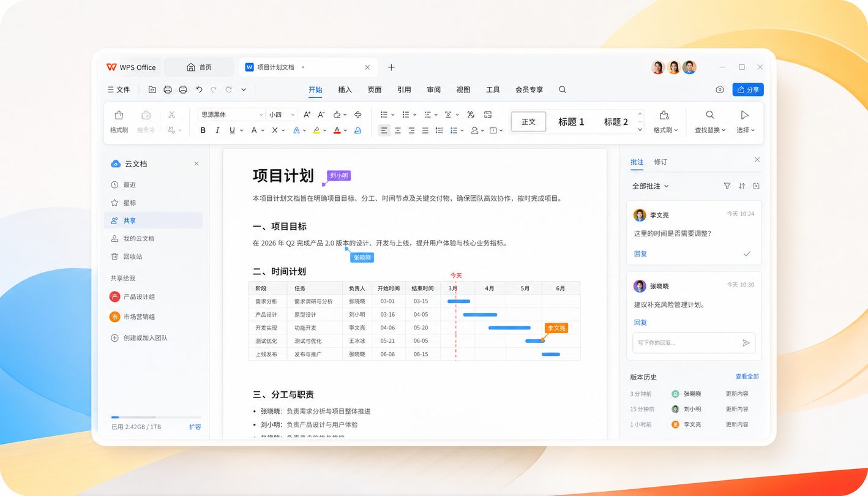
Task: Send the reply with paper plane icon
Action: pyautogui.click(x=746, y=343)
